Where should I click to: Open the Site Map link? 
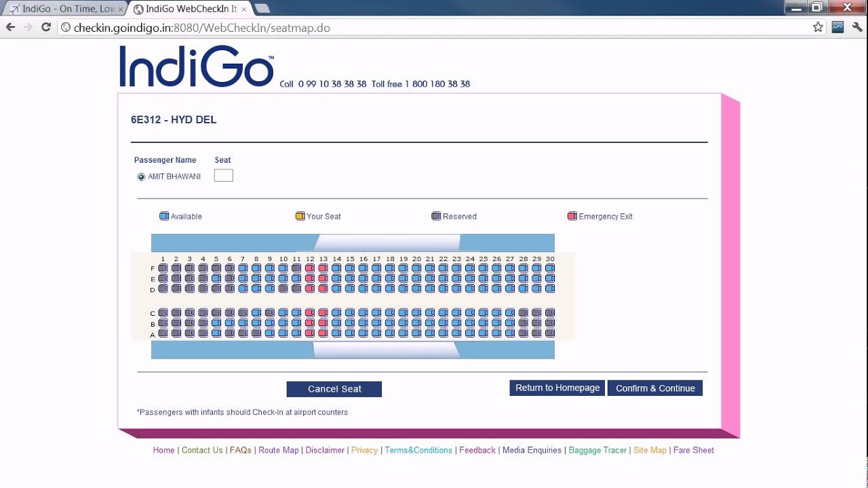point(650,450)
